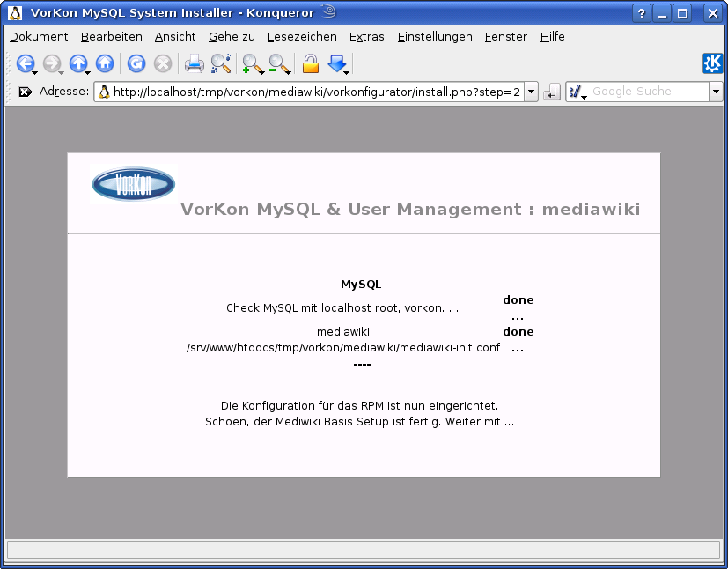Open the download icon dropdown arrow
Image resolution: width=728 pixels, height=569 pixels.
[346, 73]
